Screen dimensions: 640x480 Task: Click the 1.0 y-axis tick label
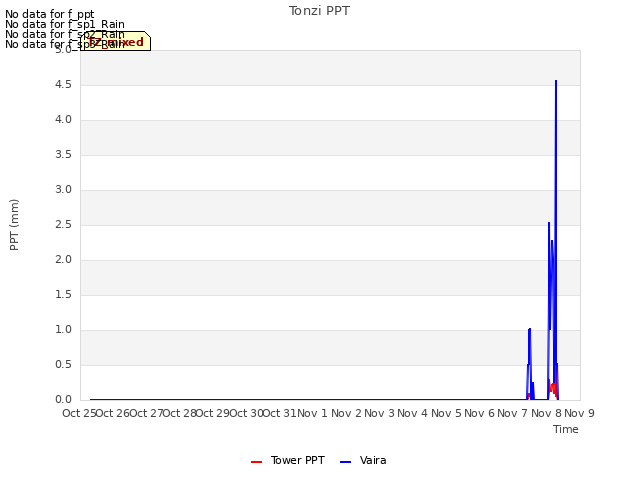63,329
